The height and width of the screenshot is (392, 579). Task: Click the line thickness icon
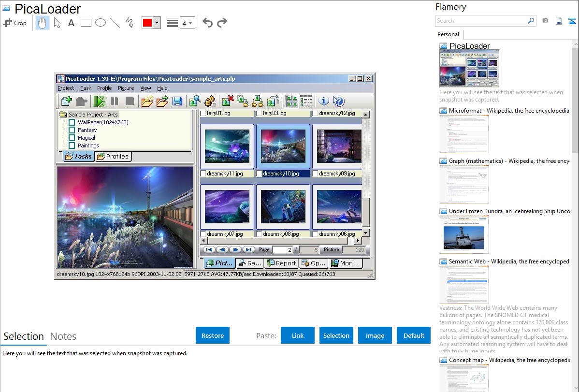[x=173, y=23]
